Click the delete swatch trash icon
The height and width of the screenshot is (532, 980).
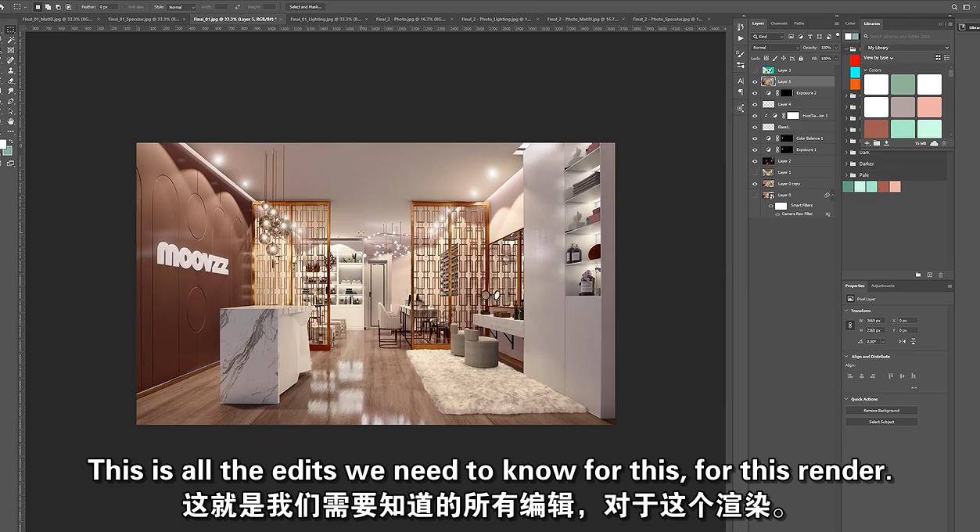940,275
